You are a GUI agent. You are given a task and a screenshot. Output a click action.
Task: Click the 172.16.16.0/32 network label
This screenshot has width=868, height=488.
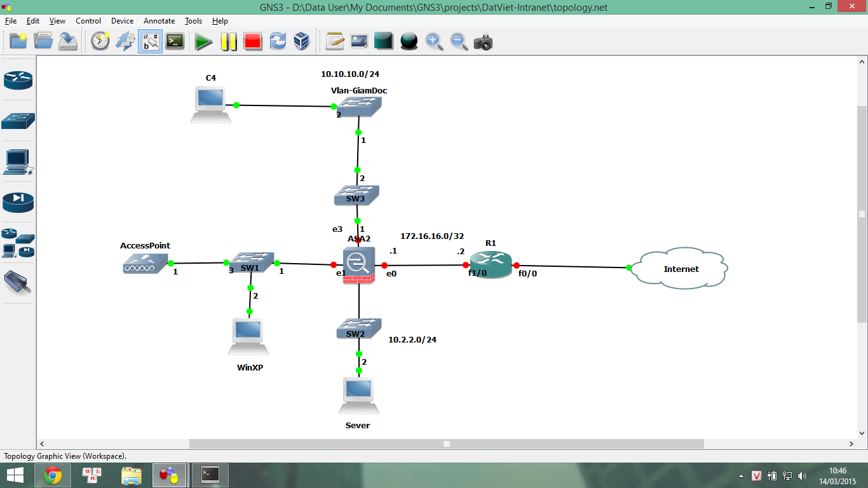click(432, 236)
